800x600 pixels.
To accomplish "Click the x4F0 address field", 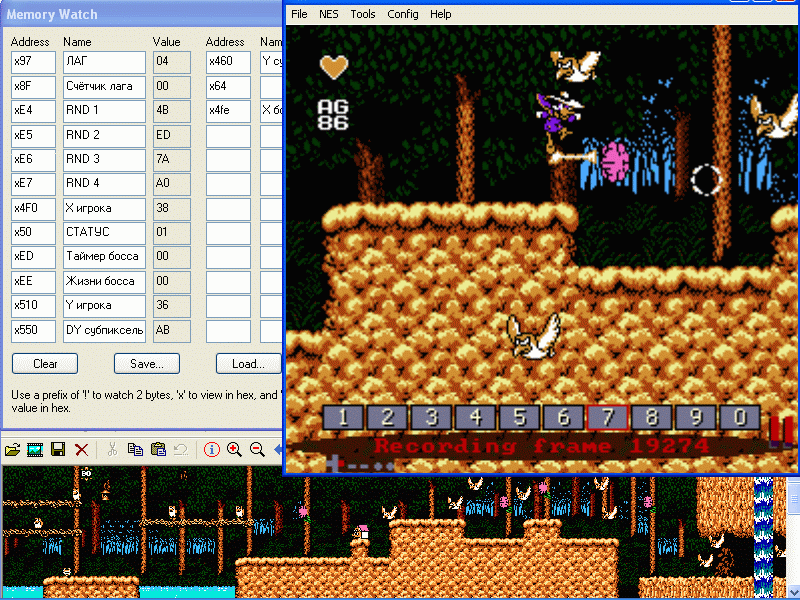I will pyautogui.click(x=33, y=209).
